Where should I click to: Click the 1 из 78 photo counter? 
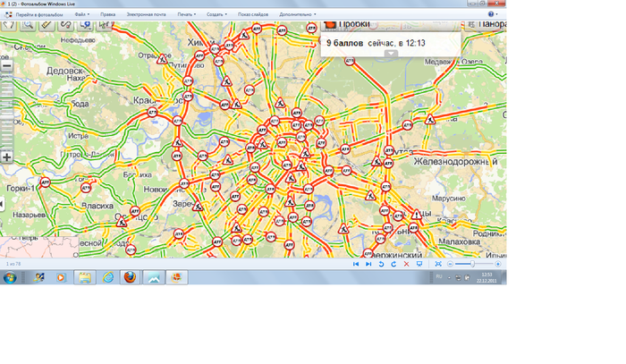point(13,264)
